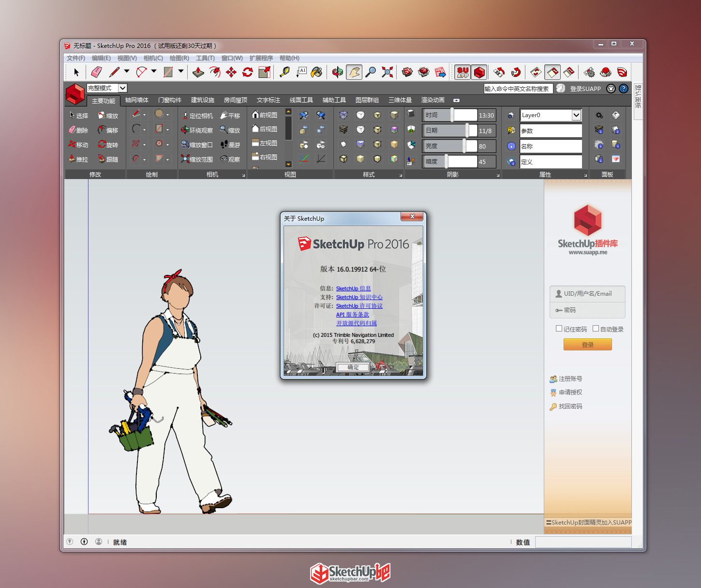The image size is (701, 588).
Task: Activate 漫游 walk tool
Action: pyautogui.click(x=230, y=145)
